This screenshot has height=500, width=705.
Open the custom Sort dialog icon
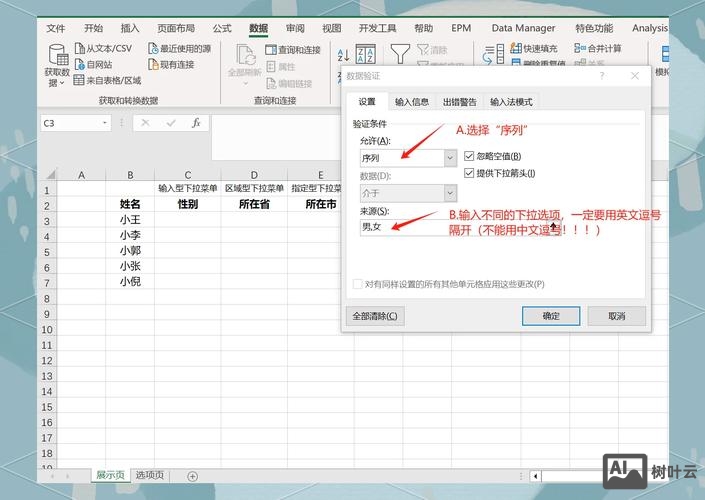366,54
